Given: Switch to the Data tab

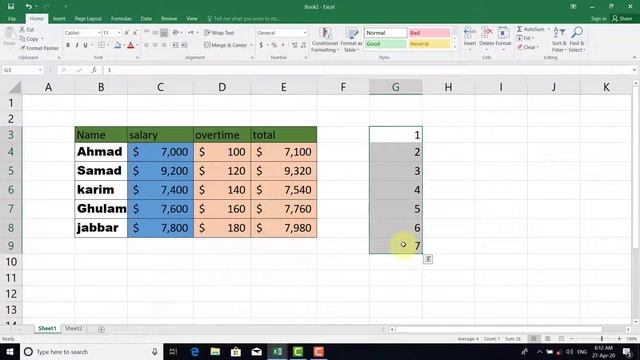Looking at the screenshot, I should click(146, 19).
